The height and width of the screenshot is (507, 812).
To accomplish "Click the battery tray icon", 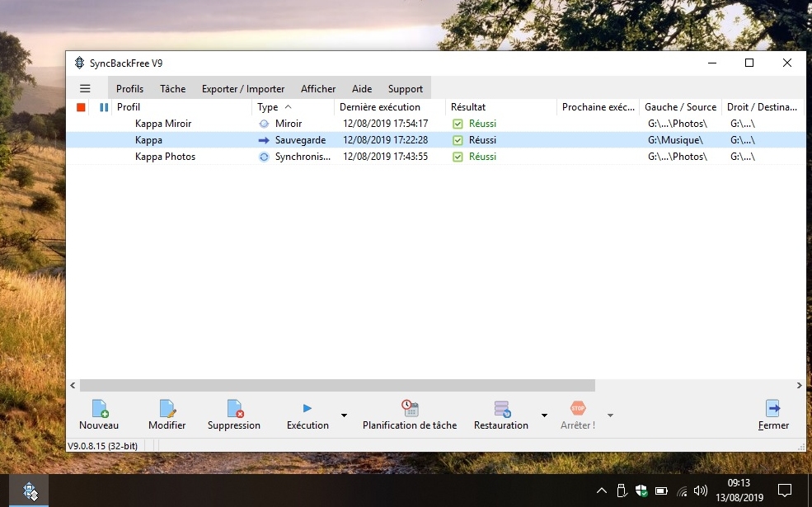I will coord(661,491).
